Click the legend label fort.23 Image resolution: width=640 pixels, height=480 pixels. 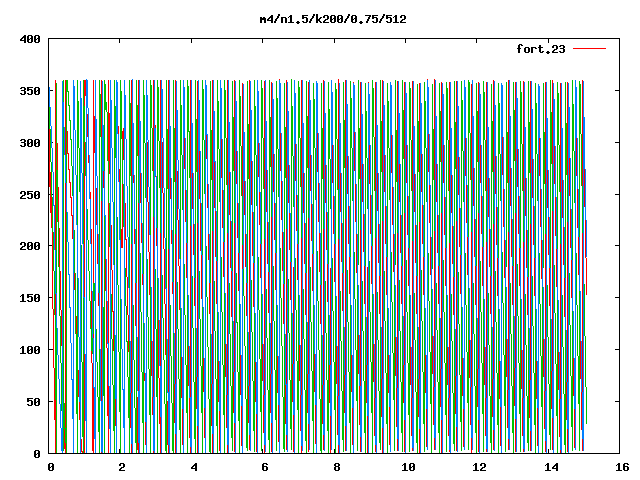point(541,49)
